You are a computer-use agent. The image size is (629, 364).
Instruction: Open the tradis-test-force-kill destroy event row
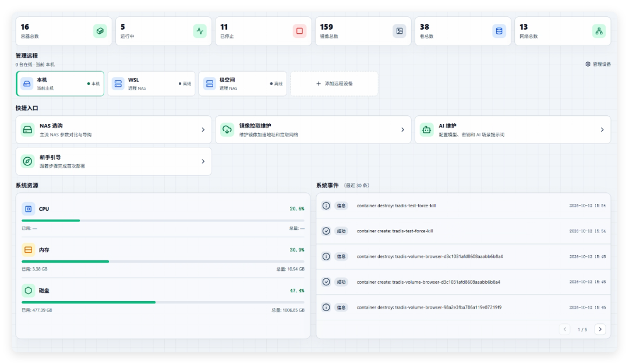(x=464, y=206)
